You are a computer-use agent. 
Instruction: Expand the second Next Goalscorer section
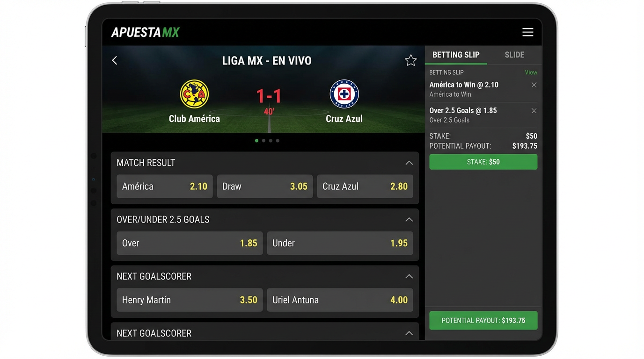tap(409, 332)
